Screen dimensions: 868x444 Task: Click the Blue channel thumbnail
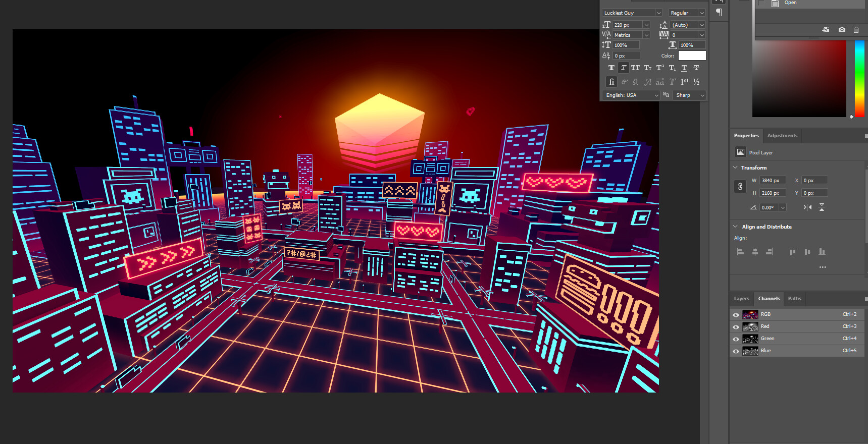pos(750,351)
